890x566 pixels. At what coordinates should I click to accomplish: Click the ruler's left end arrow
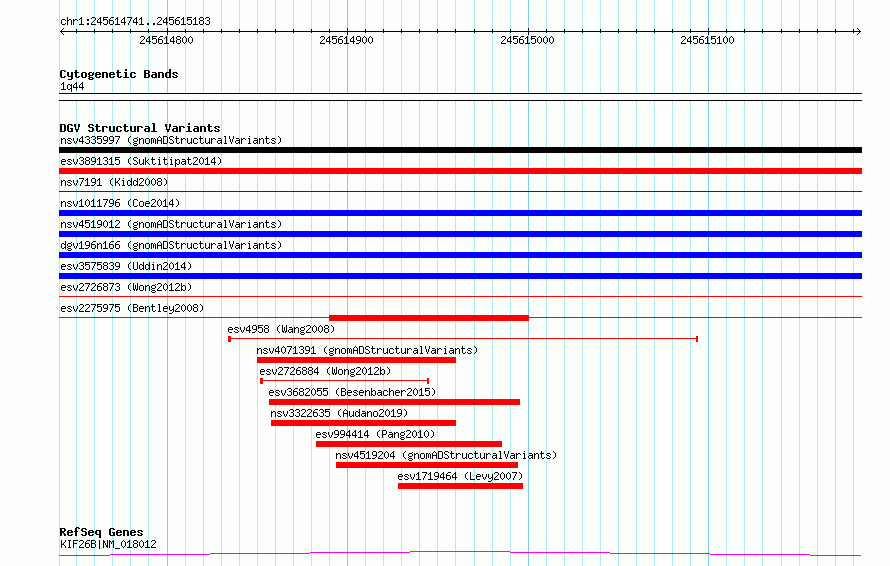[x=62, y=32]
